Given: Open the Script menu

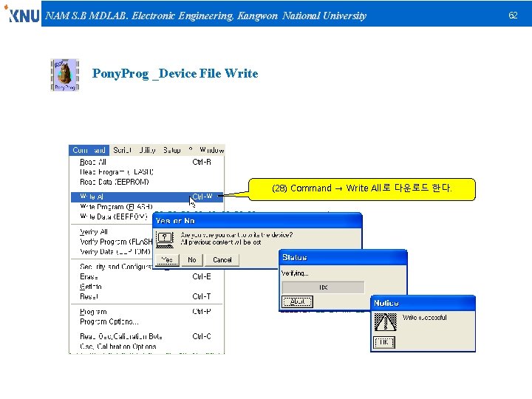Looking at the screenshot, I should (122, 150).
